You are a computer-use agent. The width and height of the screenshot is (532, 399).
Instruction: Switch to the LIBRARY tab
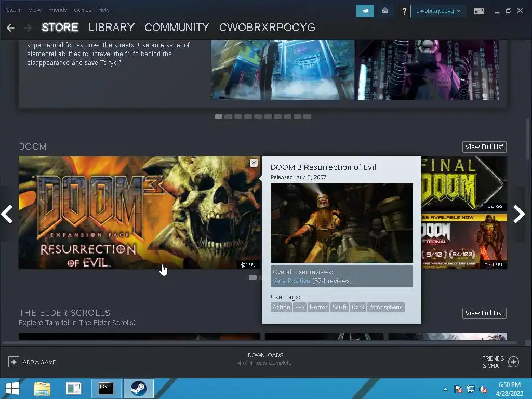(x=111, y=28)
